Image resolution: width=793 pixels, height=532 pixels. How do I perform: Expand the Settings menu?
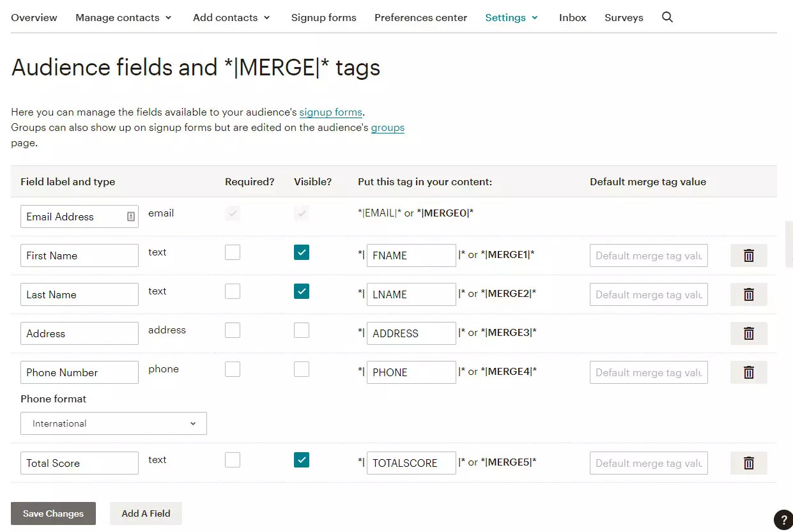pos(511,18)
